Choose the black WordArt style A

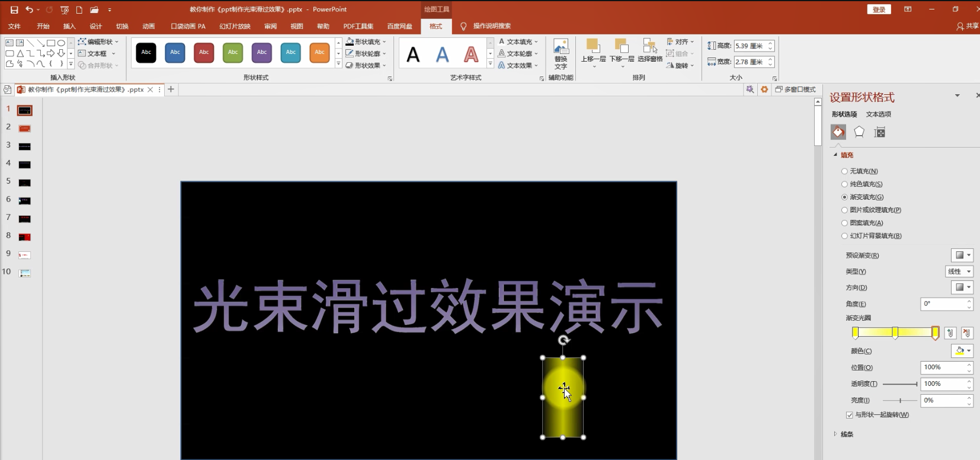[414, 55]
